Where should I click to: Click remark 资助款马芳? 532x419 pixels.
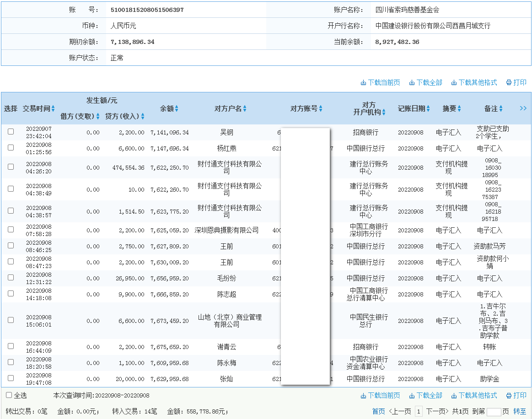point(489,246)
